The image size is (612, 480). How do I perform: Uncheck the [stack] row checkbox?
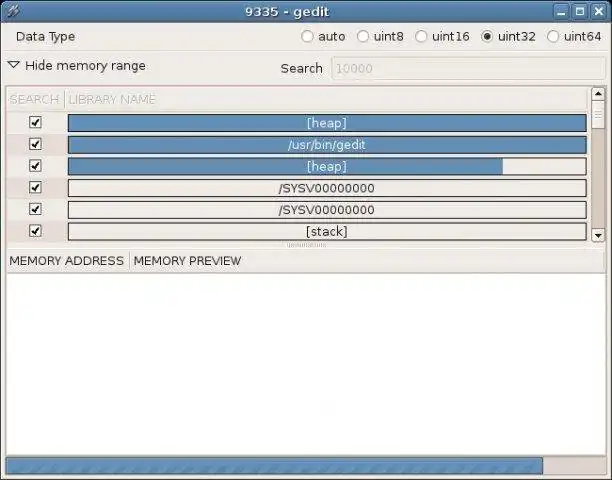tap(35, 231)
